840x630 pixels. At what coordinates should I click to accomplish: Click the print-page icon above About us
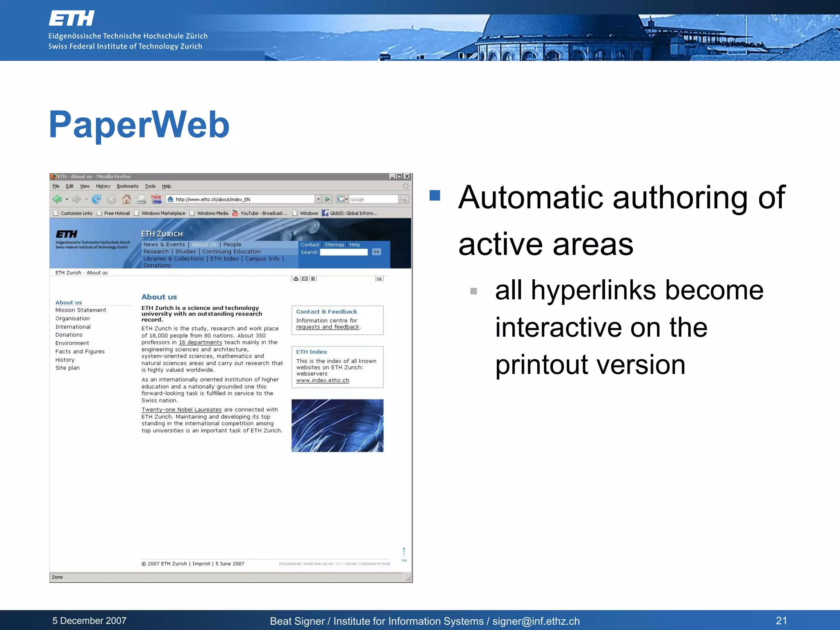[x=296, y=279]
